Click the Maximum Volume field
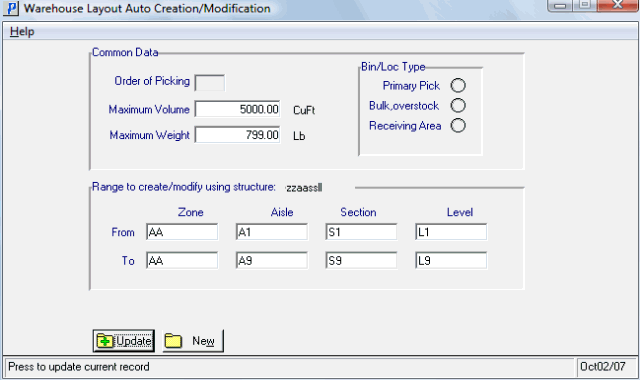The width and height of the screenshot is (640, 380). (238, 109)
